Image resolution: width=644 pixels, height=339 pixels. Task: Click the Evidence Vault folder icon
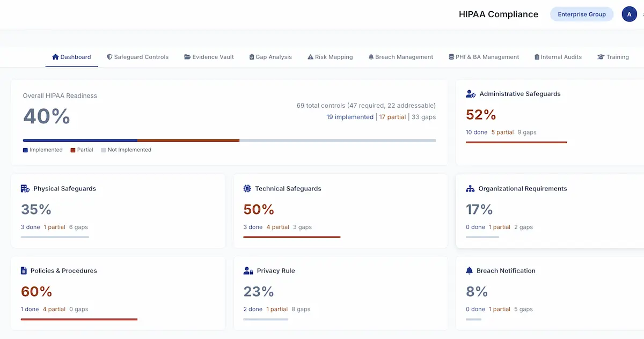pyautogui.click(x=187, y=56)
